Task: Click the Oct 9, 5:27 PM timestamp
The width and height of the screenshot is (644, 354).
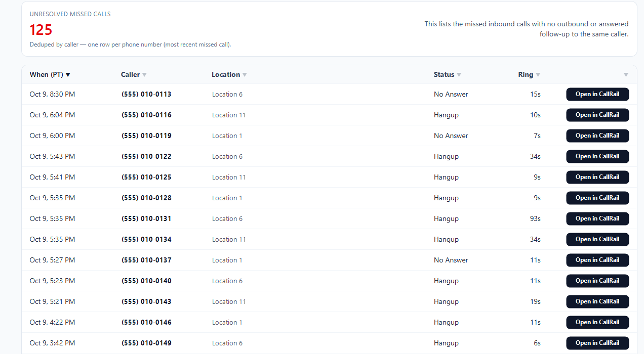Action: coord(52,260)
